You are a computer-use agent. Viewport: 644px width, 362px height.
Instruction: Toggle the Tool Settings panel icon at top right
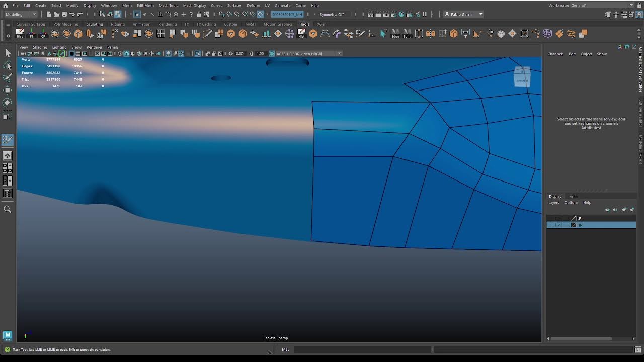pos(632,14)
